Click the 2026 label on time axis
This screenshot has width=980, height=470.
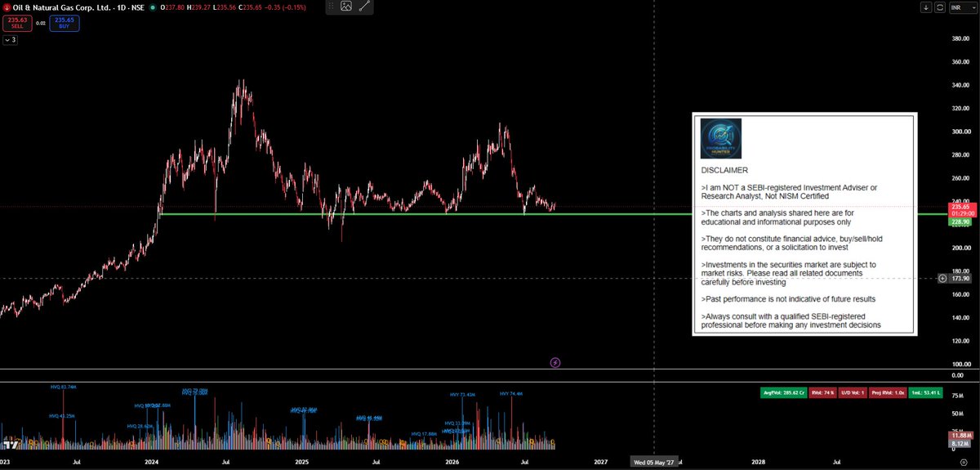[452, 462]
